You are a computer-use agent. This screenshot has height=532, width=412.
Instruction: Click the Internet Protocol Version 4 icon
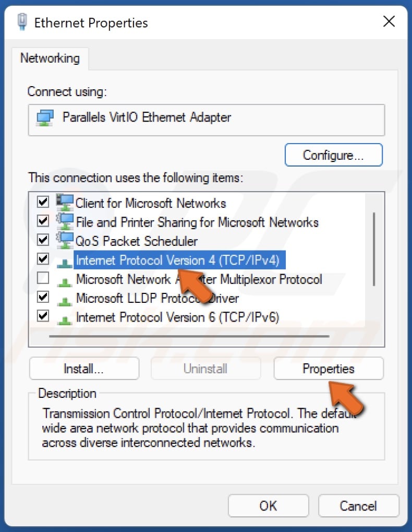[x=66, y=259]
